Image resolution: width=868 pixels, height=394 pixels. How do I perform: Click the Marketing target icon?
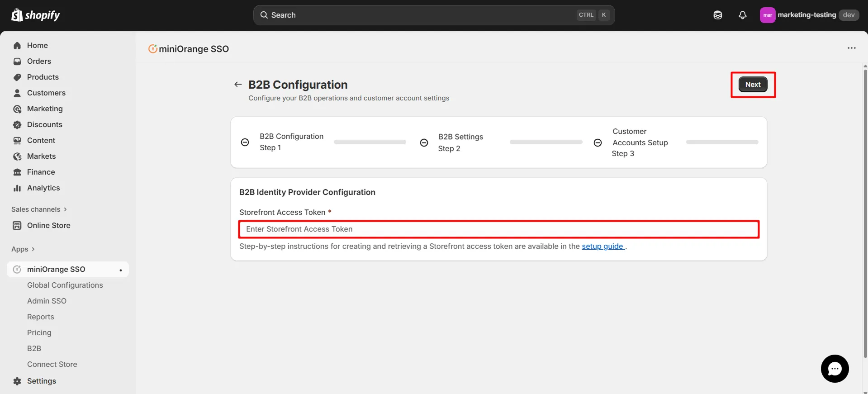pyautogui.click(x=17, y=109)
